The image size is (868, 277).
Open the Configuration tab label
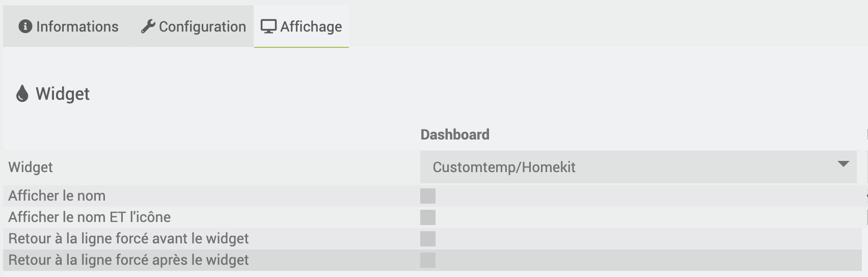pos(202,26)
